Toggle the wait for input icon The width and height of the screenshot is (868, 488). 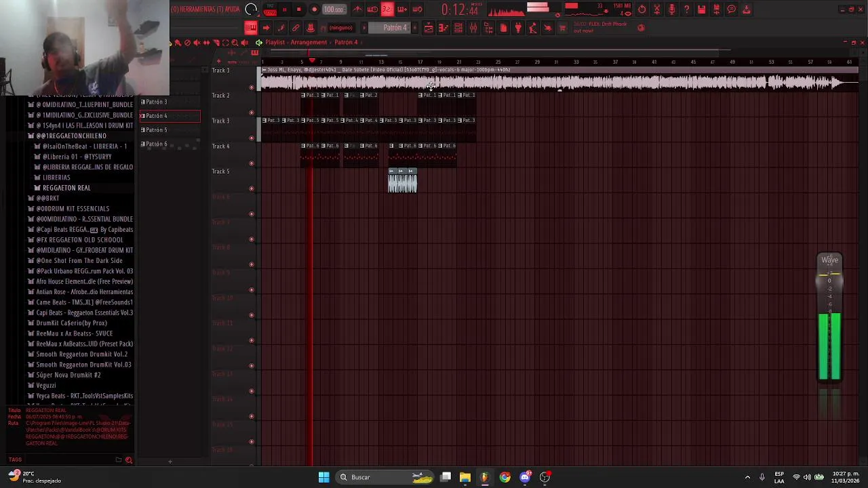coord(372,9)
